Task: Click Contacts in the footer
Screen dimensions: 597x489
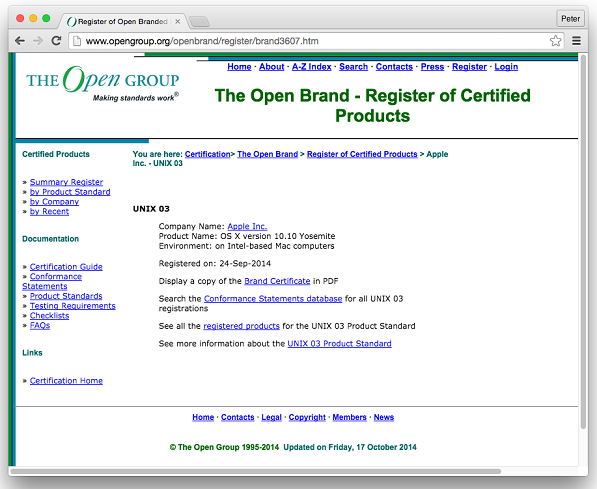Action: pos(238,417)
